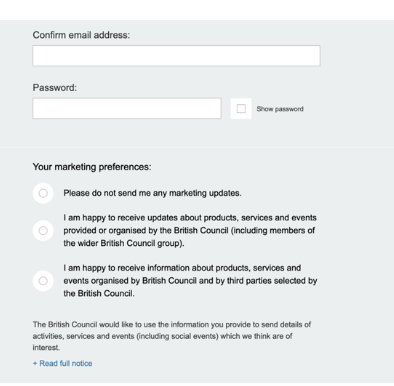This screenshot has height=386, width=394.
Task: Click label text mentioning wider British Council group
Action: click(x=190, y=230)
